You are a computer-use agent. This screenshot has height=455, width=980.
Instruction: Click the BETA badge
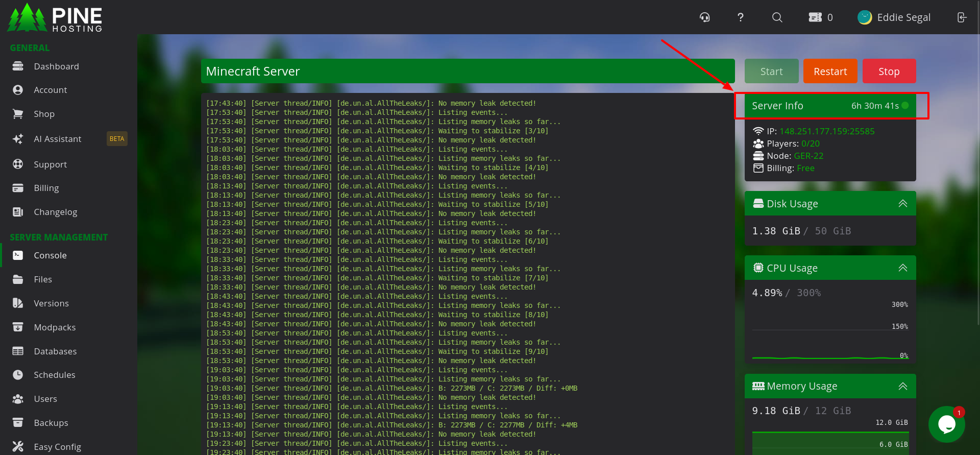coord(117,139)
